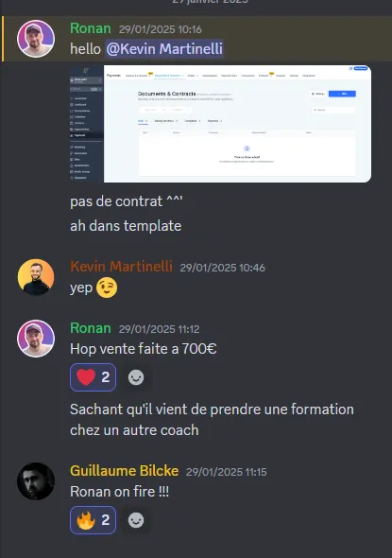
Task: Add reaction beside the heart reaction
Action: coord(136,377)
